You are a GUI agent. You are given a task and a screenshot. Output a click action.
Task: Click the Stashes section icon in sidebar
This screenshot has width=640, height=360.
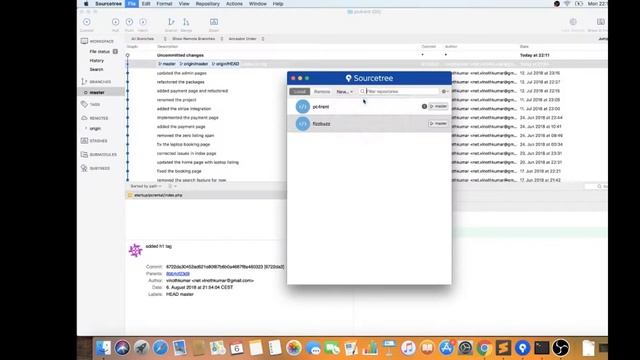click(84, 141)
